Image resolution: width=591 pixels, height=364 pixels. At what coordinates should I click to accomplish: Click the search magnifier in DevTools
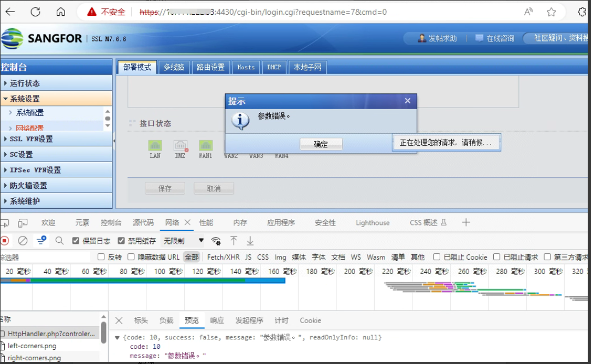60,241
